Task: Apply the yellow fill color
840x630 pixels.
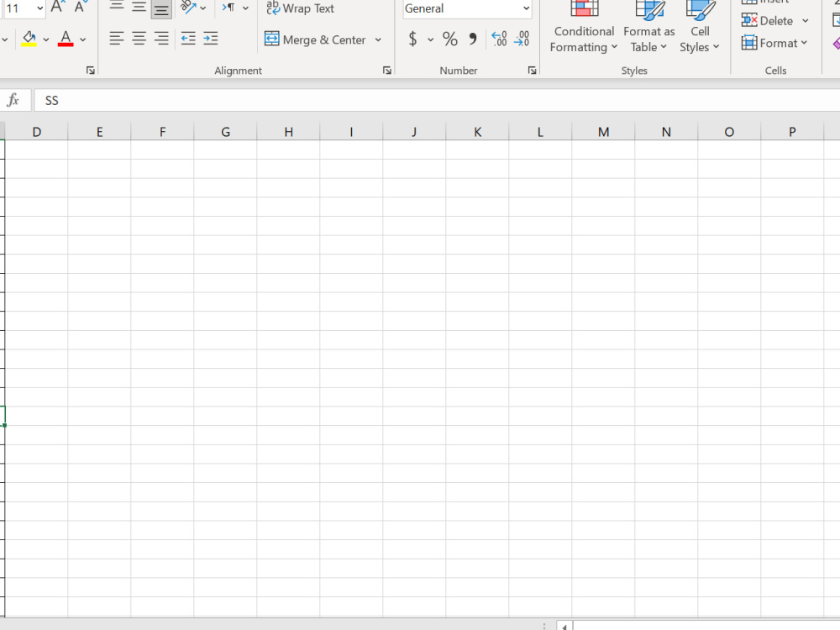Action: [x=29, y=39]
